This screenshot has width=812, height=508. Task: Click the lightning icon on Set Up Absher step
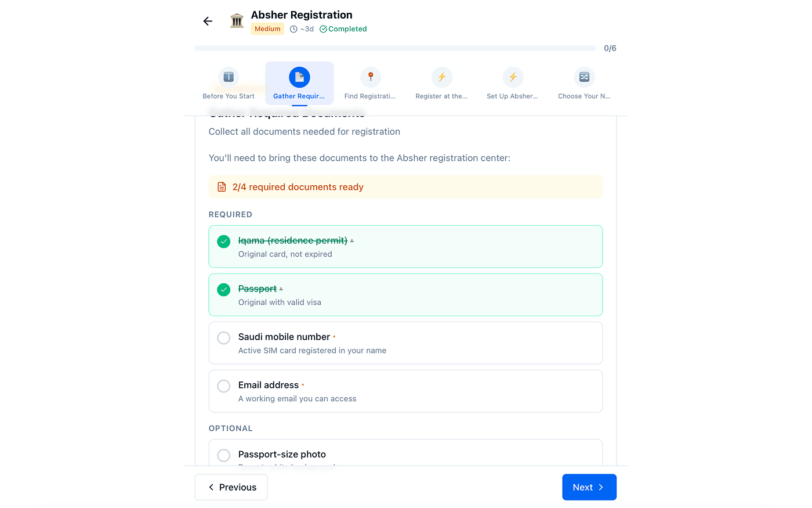tap(513, 76)
